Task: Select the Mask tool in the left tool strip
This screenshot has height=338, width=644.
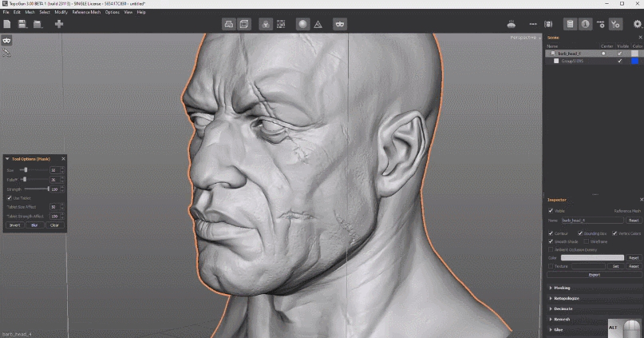Action: tap(6, 40)
